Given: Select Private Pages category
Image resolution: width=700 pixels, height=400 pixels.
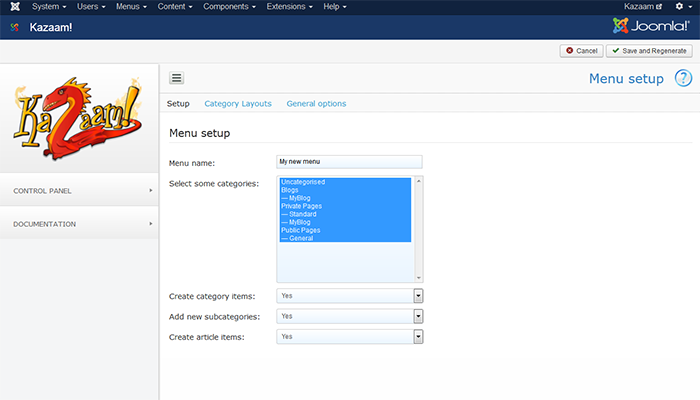Looking at the screenshot, I should point(345,206).
